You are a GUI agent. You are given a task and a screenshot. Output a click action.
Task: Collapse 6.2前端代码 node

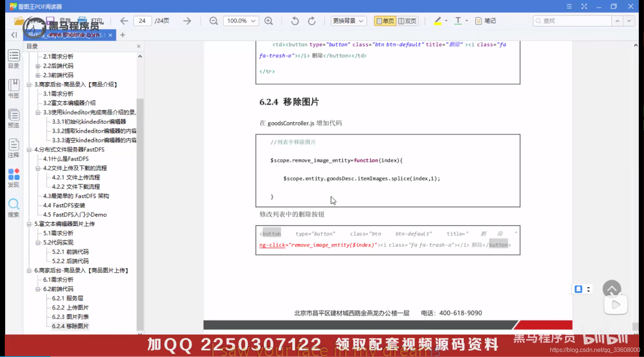point(38,289)
